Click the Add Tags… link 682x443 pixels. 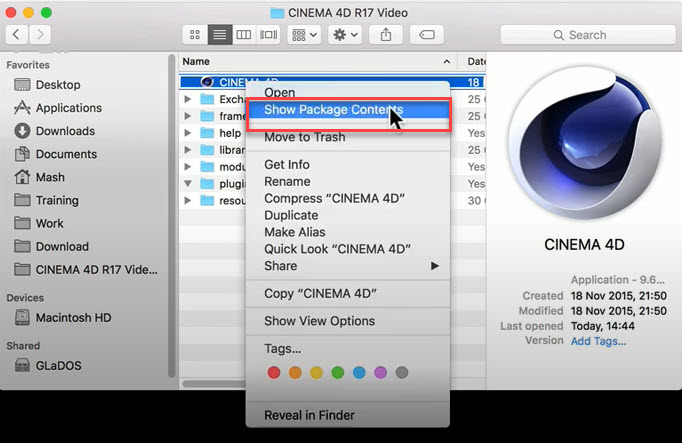point(598,341)
